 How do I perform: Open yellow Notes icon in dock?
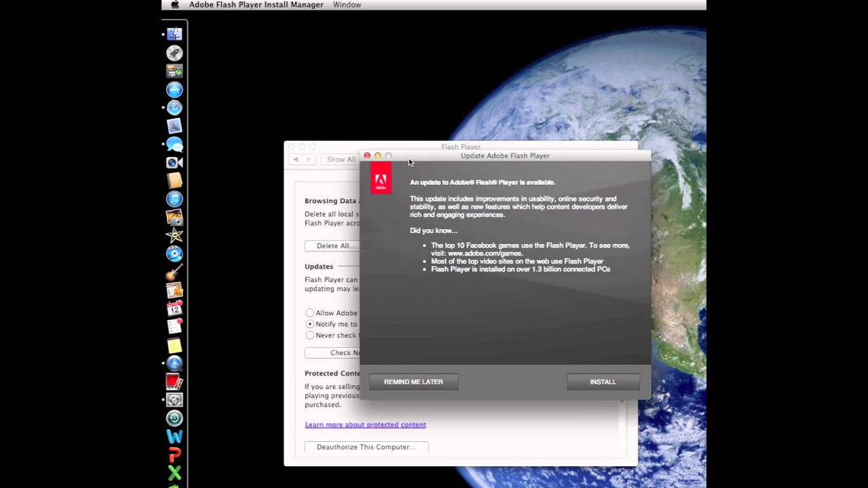(174, 346)
